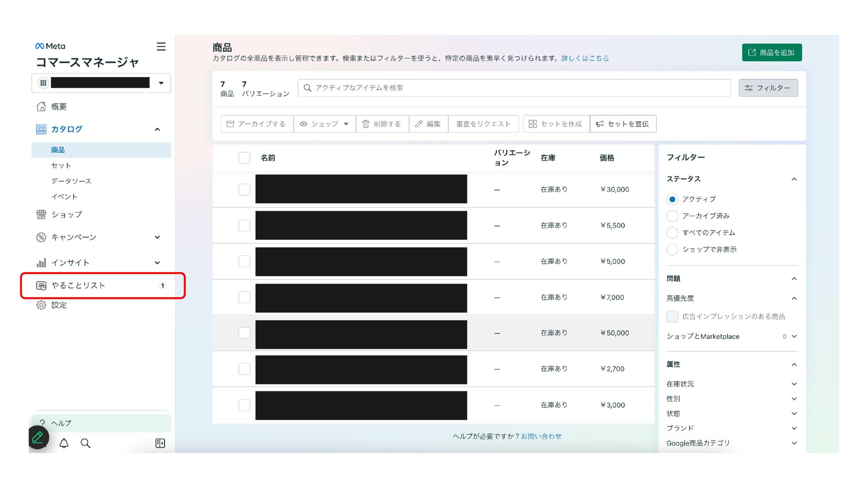Open the account grid icon selector
868x488 pixels.
pos(43,83)
